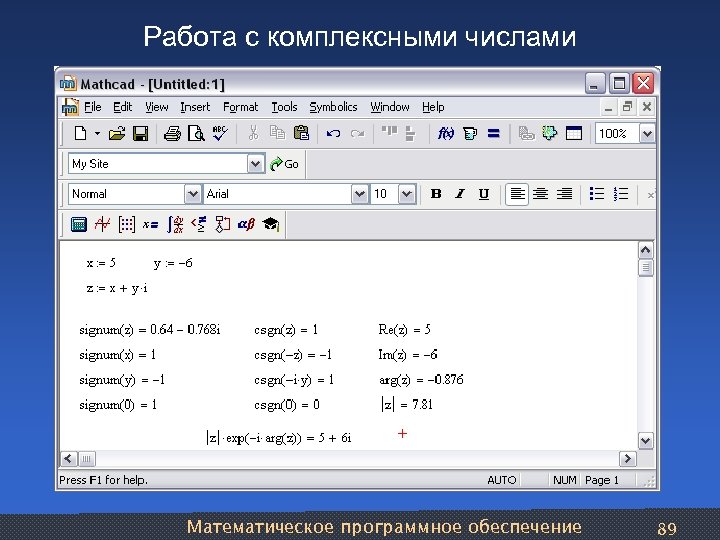Image resolution: width=720 pixels, height=540 pixels.
Task: Open the Programming toolbar icon
Action: coord(223,225)
